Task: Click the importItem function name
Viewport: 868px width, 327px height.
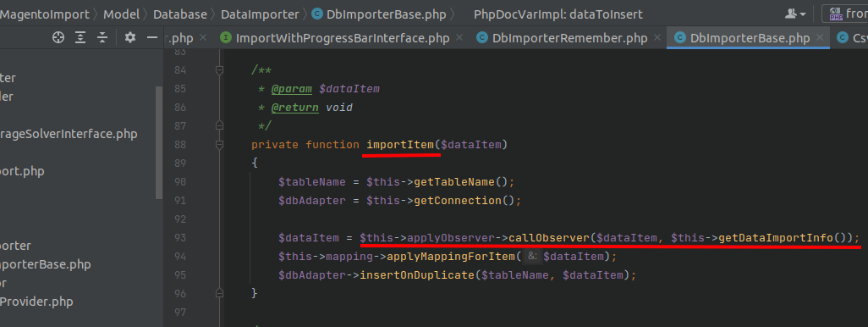Action: pyautogui.click(x=400, y=145)
